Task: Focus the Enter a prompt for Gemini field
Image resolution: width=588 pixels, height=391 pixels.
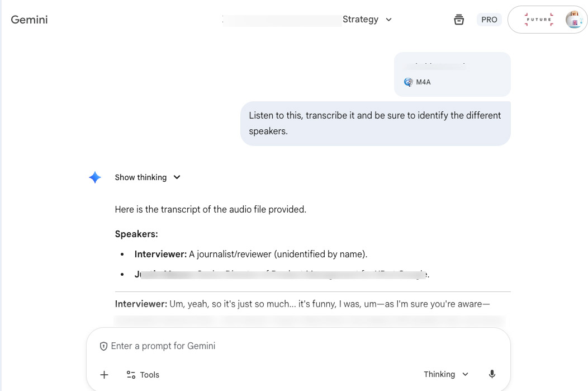Action: [x=296, y=346]
